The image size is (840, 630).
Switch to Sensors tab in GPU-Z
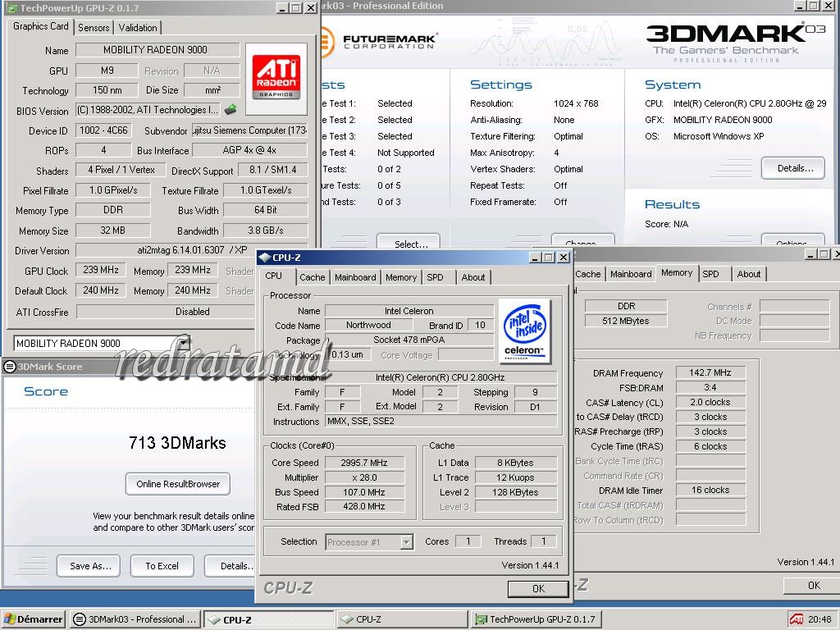[94, 27]
